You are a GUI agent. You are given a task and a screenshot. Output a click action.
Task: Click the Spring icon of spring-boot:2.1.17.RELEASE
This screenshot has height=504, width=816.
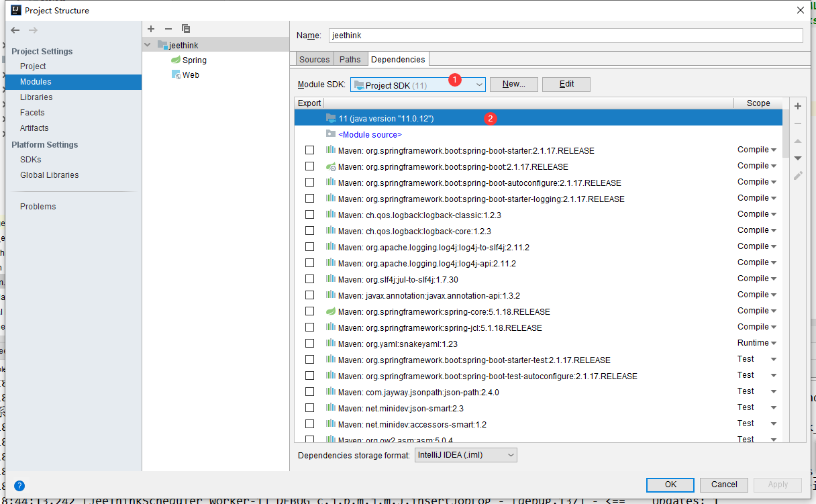pyautogui.click(x=331, y=166)
